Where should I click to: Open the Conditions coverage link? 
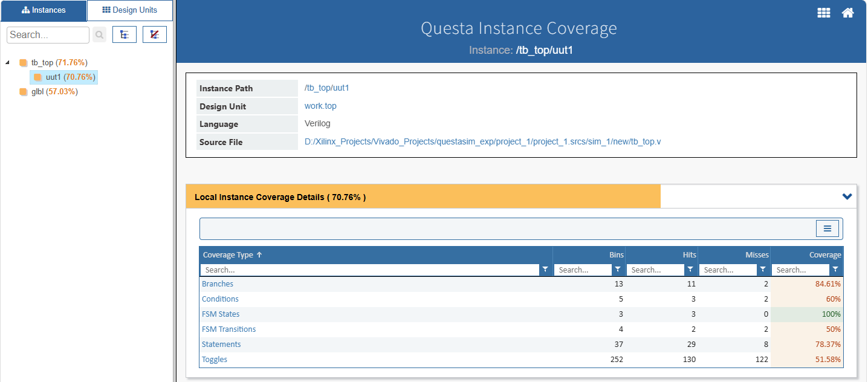(x=220, y=299)
